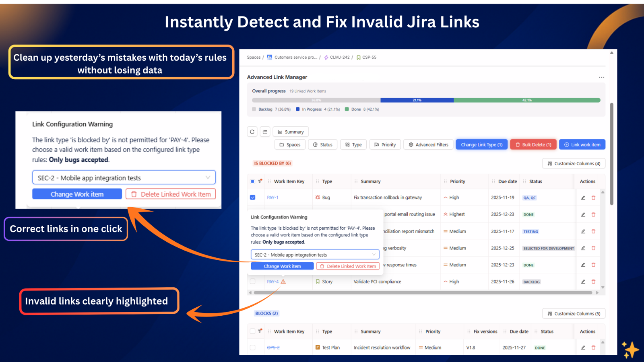Toggle select-all checkbox in IS BLOCKED BY table

coord(252,181)
